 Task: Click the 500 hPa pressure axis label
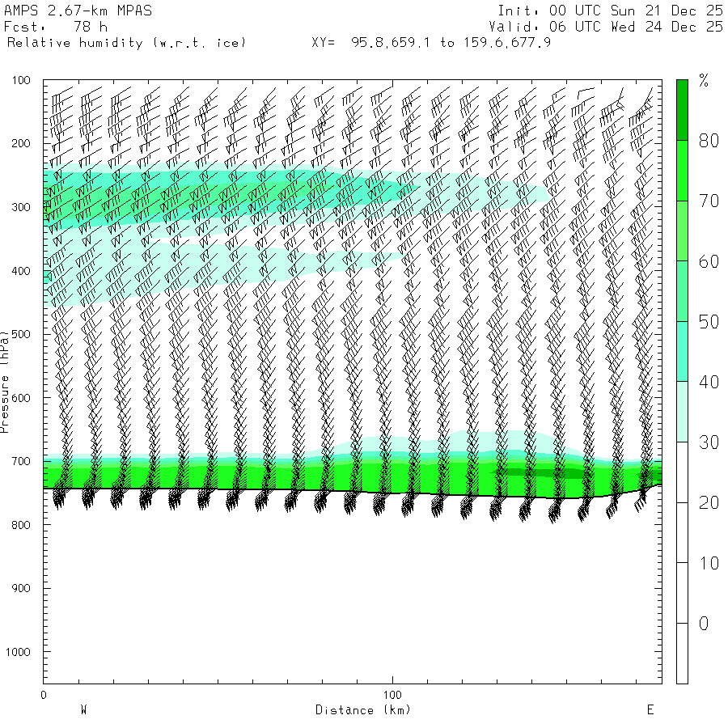21,334
